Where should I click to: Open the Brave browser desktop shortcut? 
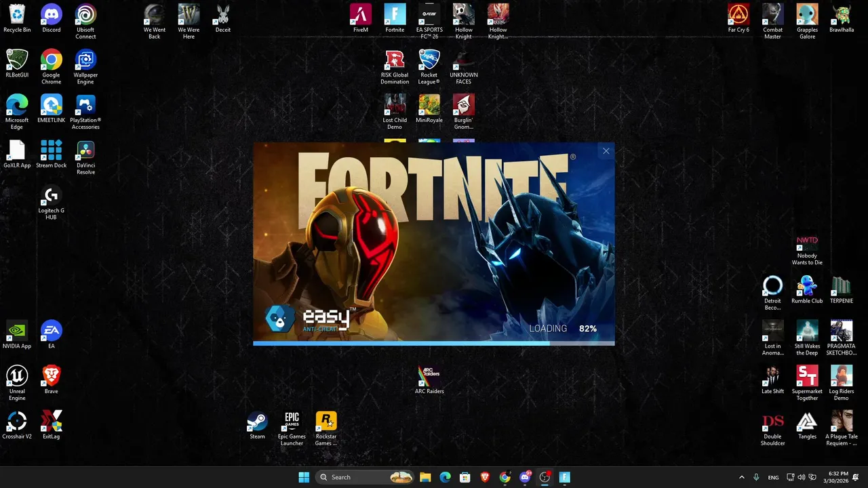(52, 380)
